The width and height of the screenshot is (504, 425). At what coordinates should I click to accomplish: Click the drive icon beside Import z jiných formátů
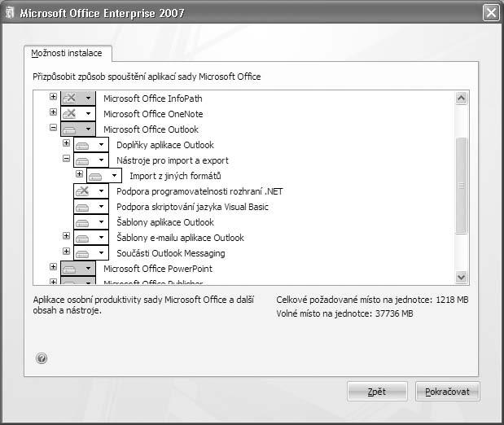click(x=95, y=176)
